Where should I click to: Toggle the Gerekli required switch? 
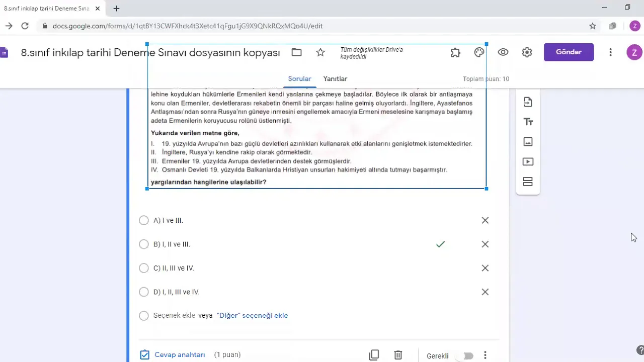point(466,356)
